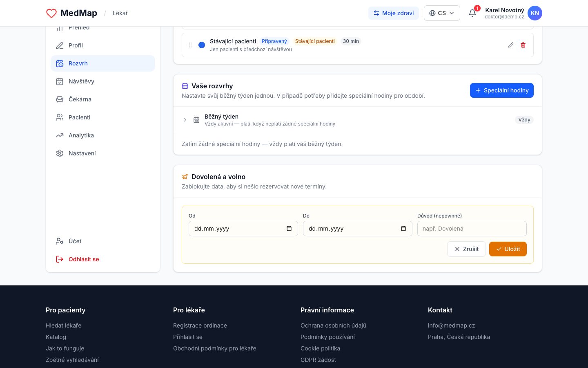Click Zrušit button
The image size is (588, 368).
466,249
